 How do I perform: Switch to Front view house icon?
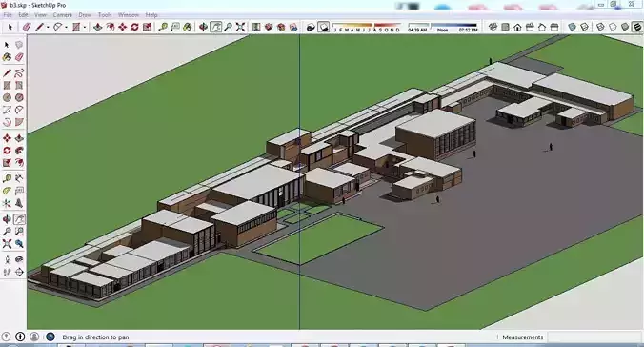click(x=517, y=27)
